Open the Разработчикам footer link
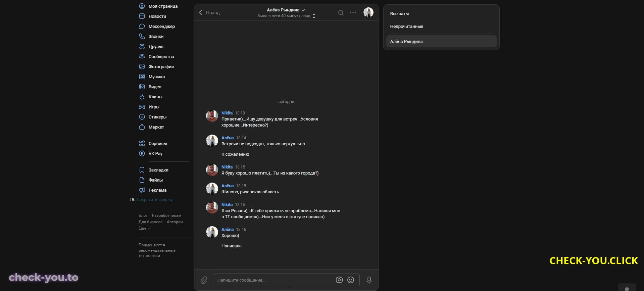Viewport: 644px width, 291px height. [x=166, y=215]
